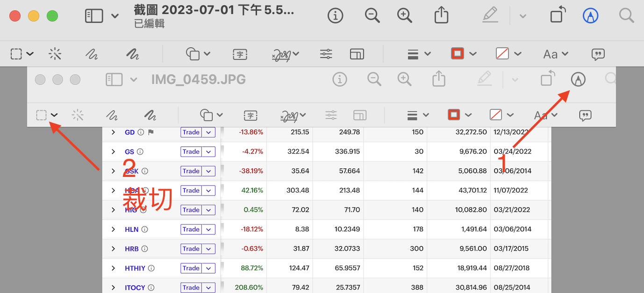Image resolution: width=644 pixels, height=293 pixels.
Task: Toggle the blue Markup toolbar button
Action: (591, 16)
